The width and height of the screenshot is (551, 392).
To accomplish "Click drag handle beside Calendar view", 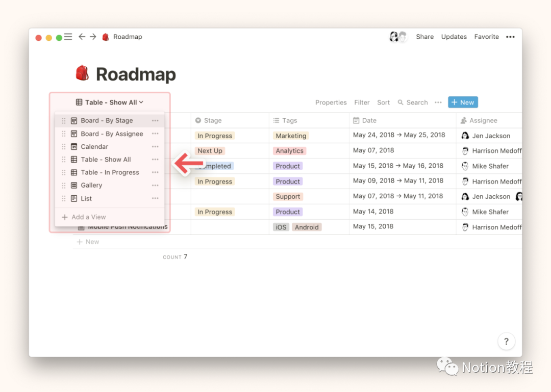I will (x=64, y=147).
